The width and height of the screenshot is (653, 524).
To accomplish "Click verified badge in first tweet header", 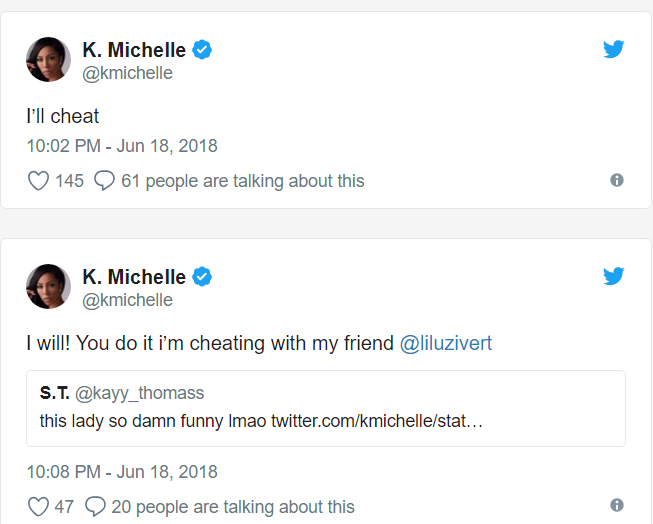I will [x=202, y=50].
